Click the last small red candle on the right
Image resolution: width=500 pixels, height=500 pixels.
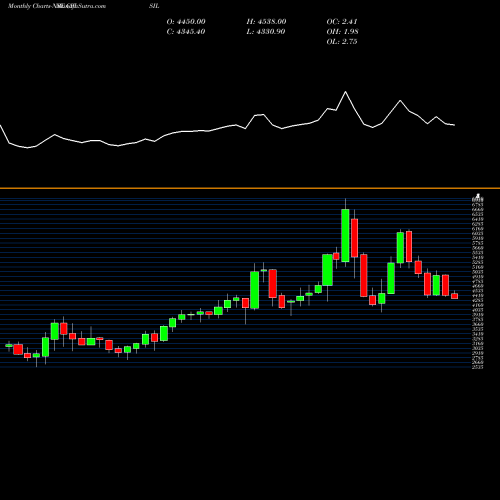point(455,296)
